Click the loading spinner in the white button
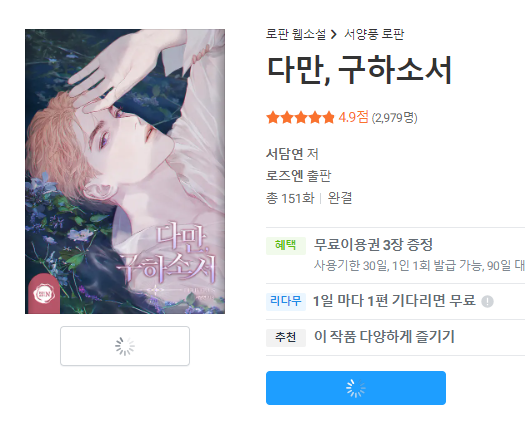The width and height of the screenshot is (525, 425). pos(125,346)
